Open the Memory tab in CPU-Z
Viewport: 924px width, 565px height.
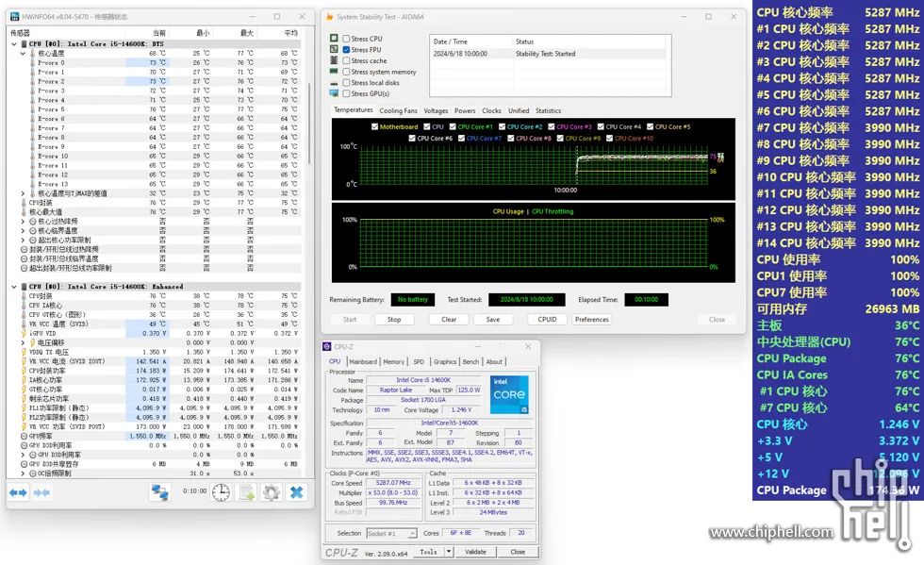(x=394, y=361)
